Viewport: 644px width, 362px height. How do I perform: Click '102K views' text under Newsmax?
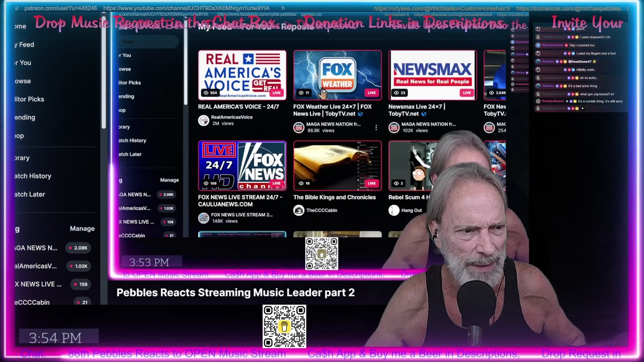[x=415, y=130]
